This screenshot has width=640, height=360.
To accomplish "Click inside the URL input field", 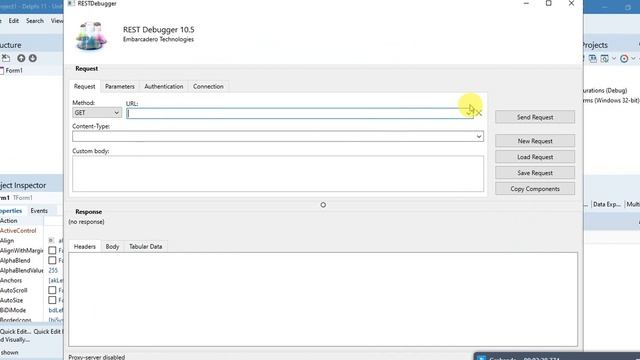I will coord(300,113).
